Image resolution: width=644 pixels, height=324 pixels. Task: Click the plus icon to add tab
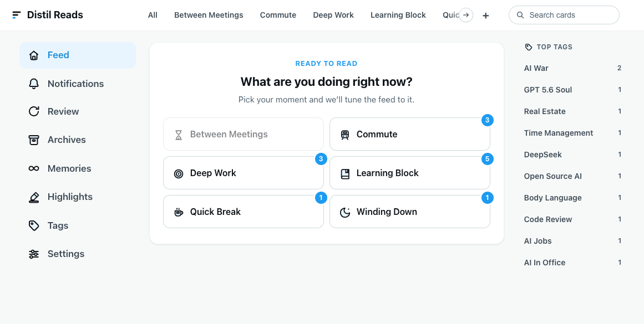tap(485, 16)
